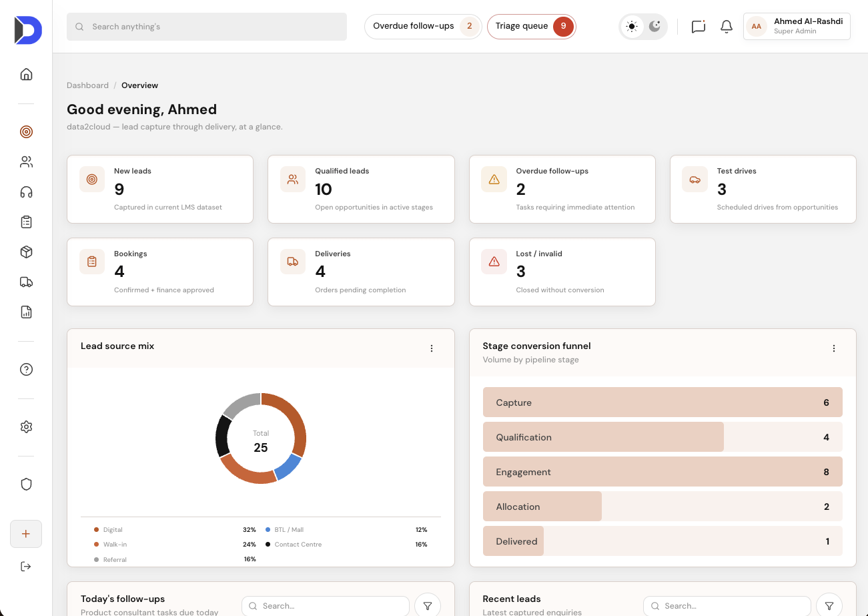
Task: Open the clipboard bookings icon in sidebar
Action: pos(26,222)
